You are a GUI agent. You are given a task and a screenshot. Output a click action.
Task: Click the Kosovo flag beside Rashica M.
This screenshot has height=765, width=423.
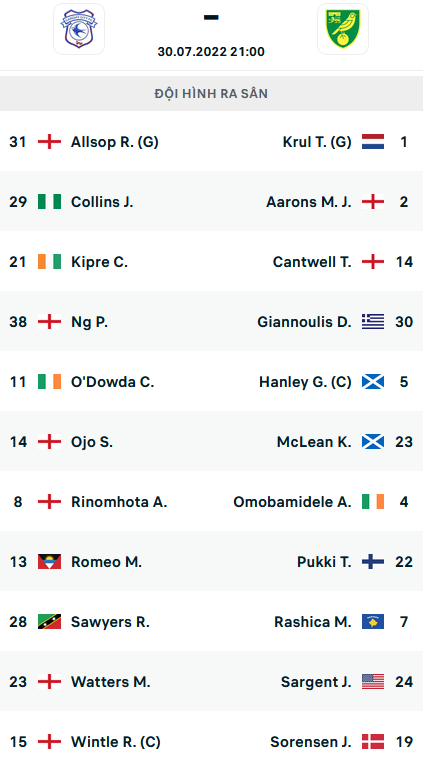pyautogui.click(x=373, y=622)
